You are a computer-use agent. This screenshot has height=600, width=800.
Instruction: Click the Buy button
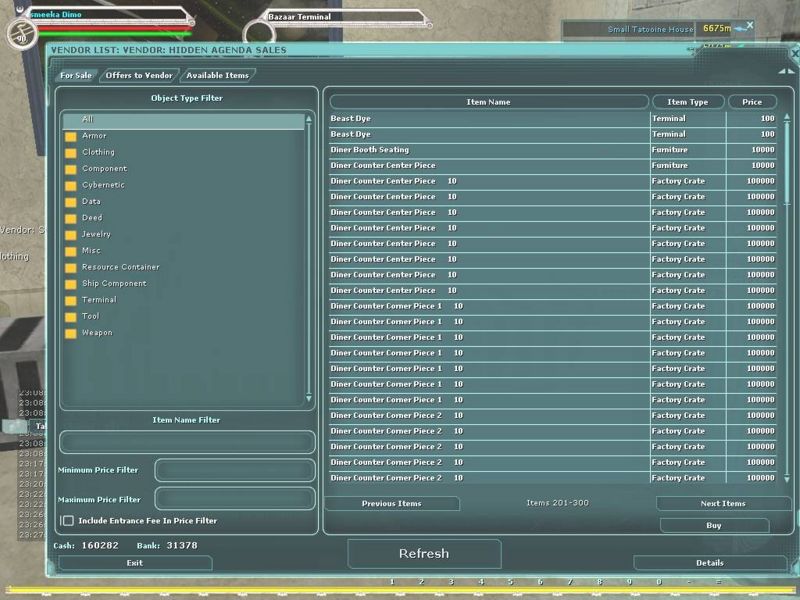pos(713,526)
